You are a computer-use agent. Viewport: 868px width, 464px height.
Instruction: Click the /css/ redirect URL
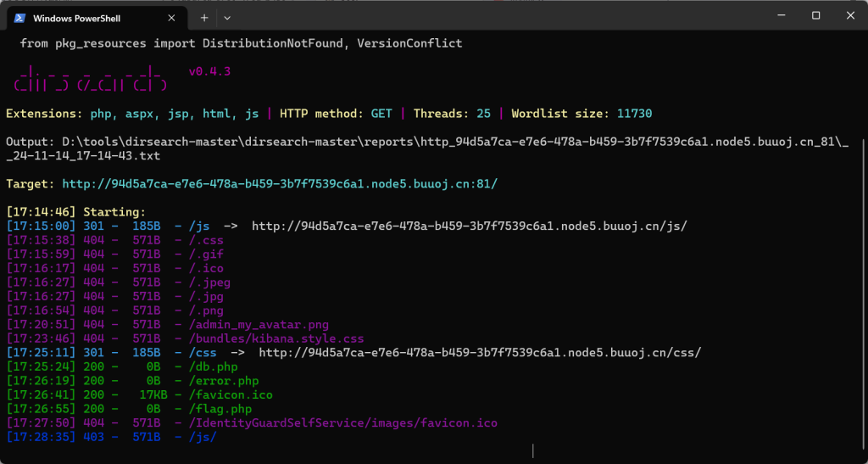coord(480,353)
